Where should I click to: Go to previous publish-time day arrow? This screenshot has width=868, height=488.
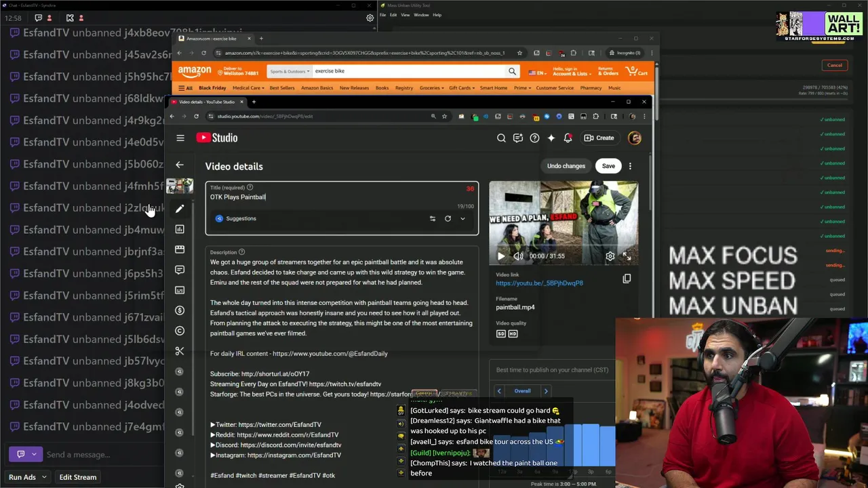click(x=499, y=391)
